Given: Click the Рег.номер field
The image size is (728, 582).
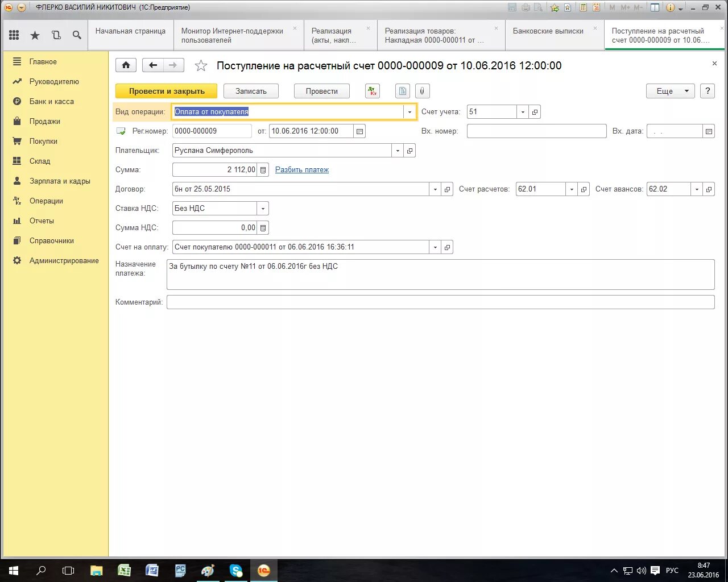Looking at the screenshot, I should [212, 131].
